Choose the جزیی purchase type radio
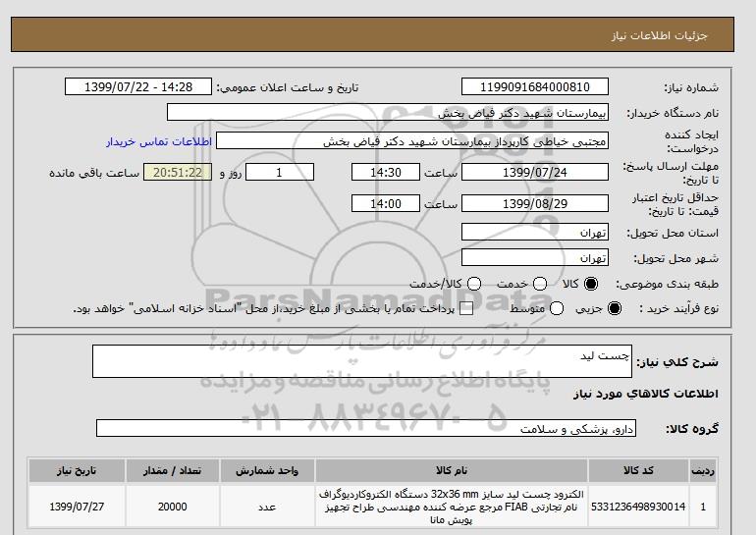This screenshot has width=756, height=535. click(615, 308)
